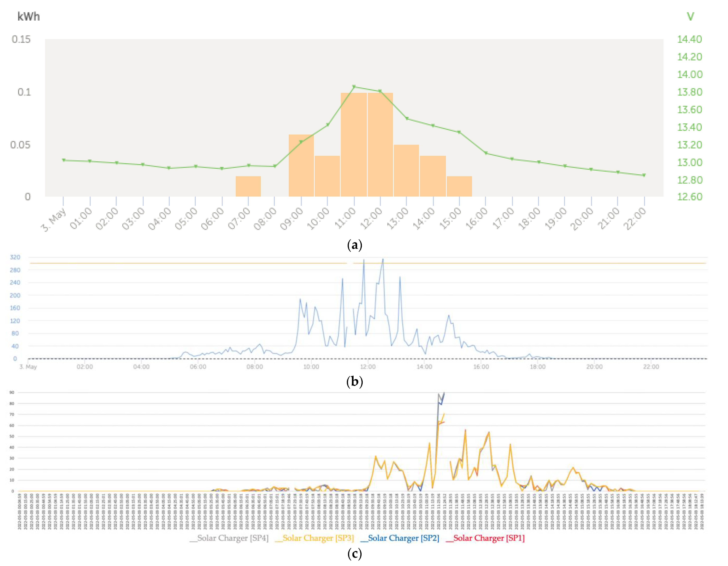
Task: Click the 3. May voltage data point
Action: pos(64,160)
